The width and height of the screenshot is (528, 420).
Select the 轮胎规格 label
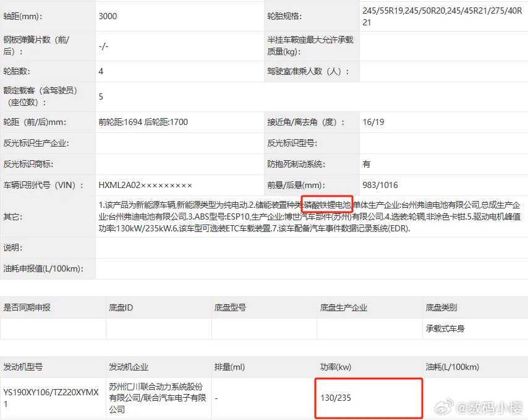284,16
